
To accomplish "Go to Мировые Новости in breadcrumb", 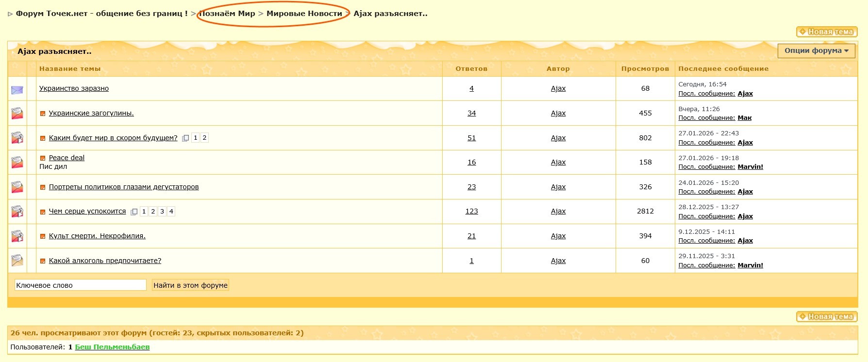I will click(x=304, y=14).
